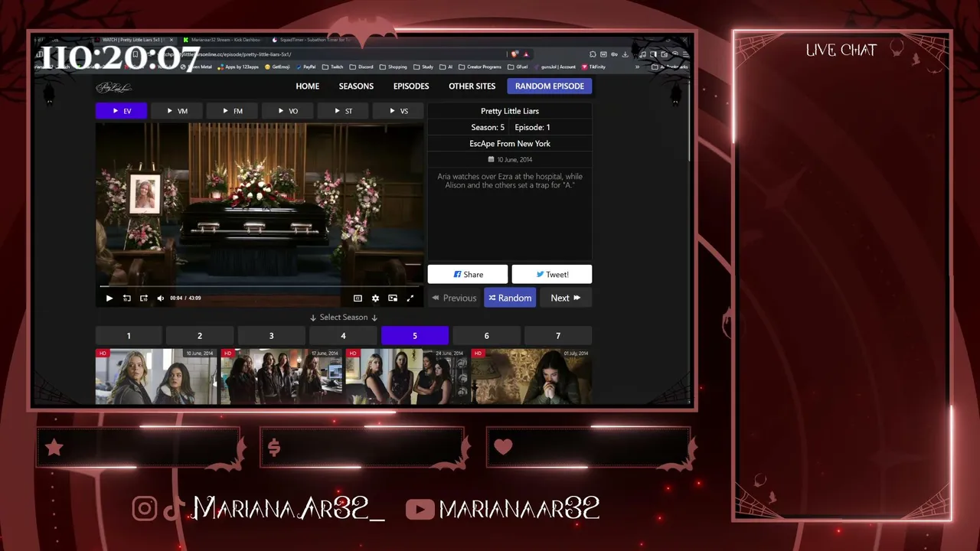Image resolution: width=980 pixels, height=551 pixels.
Task: Open the 17 June, 2014 episode thumbnail
Action: click(282, 377)
